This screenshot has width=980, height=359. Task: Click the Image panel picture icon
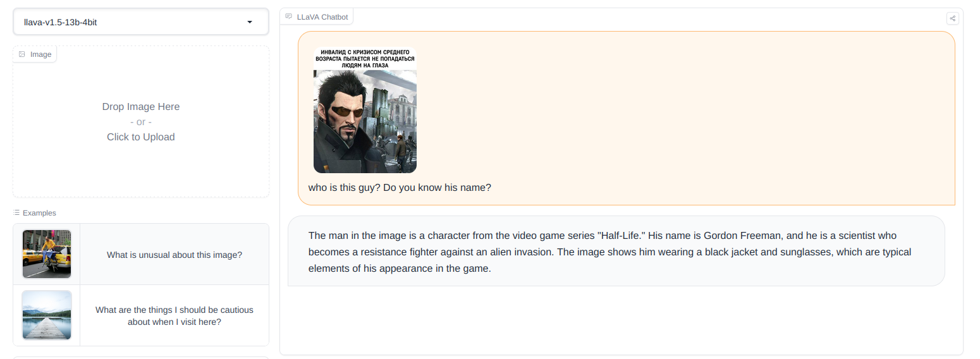pos(22,54)
